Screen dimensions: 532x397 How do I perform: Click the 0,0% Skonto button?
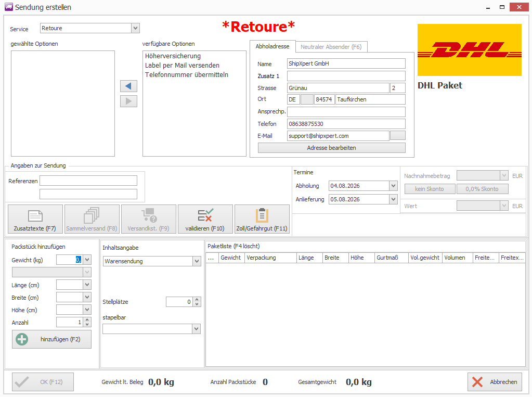coord(482,189)
